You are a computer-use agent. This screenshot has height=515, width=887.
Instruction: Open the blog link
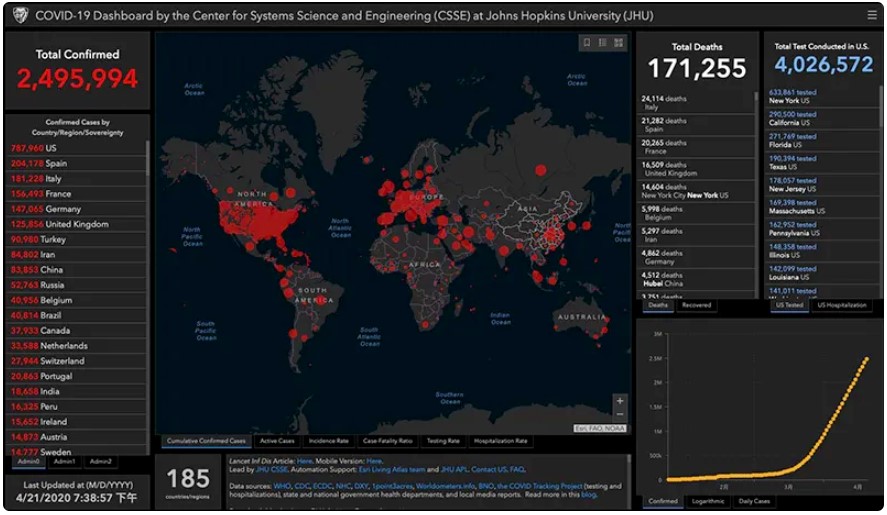588,495
